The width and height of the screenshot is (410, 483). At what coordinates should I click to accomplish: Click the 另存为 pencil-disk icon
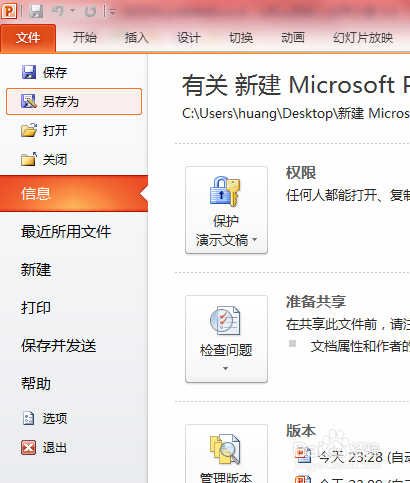(x=29, y=101)
